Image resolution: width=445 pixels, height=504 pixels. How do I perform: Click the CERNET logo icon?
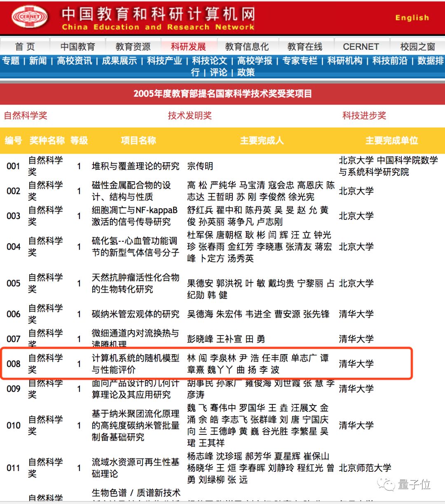30,17
